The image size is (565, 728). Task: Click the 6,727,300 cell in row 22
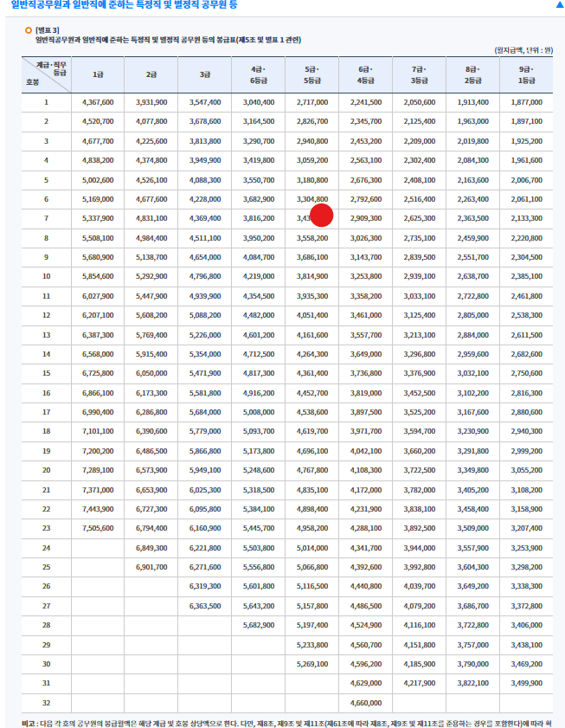pos(151,509)
